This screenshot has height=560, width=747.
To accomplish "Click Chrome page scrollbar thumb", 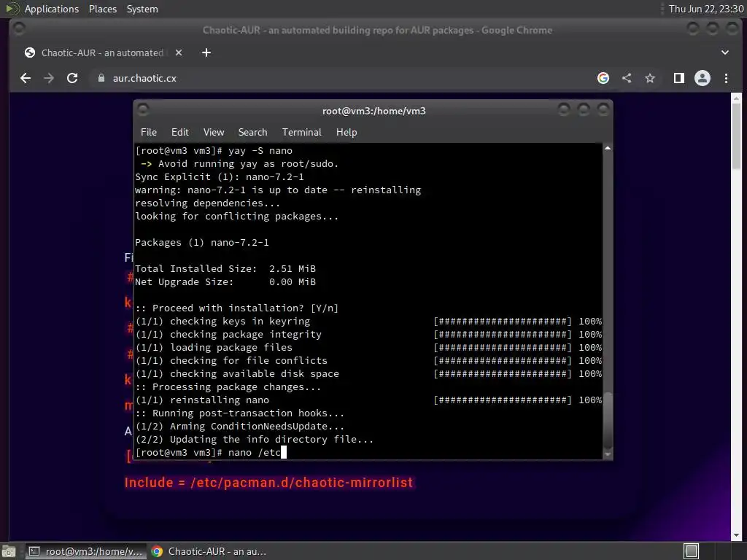I will coord(737,136).
